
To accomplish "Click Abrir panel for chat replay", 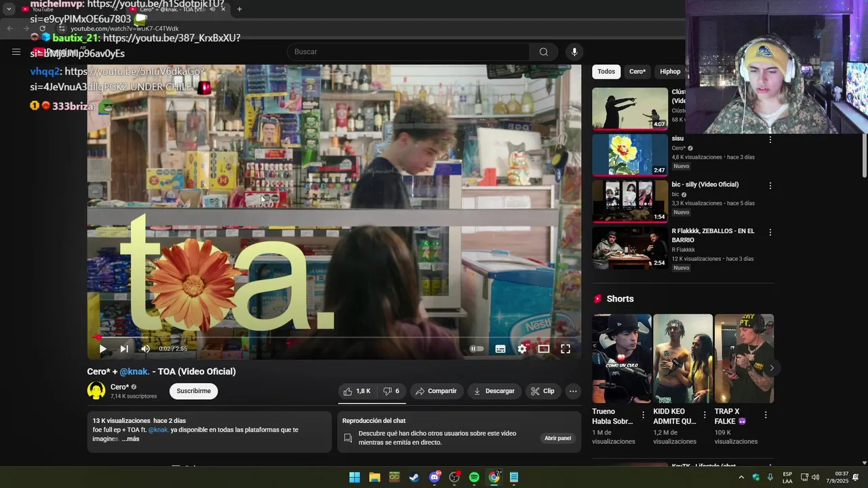I will (557, 439).
